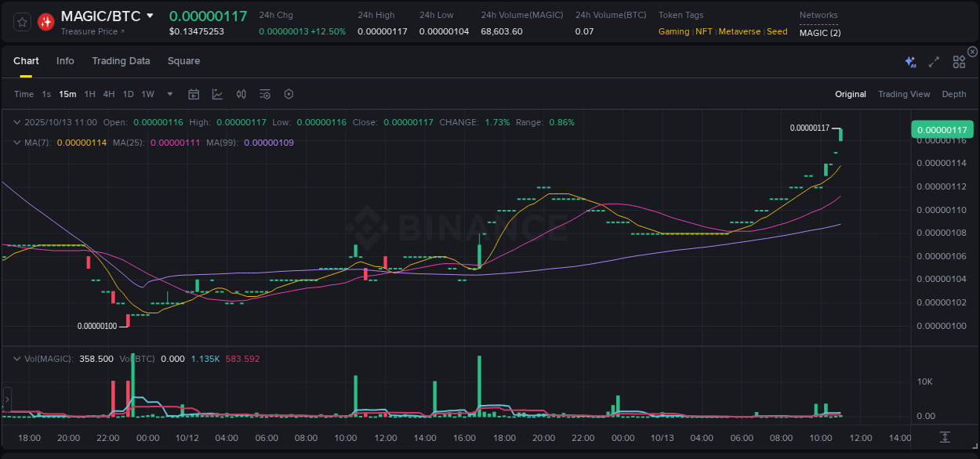Launch the AI assistant icon
Screen dimensions: 980x459
click(x=909, y=61)
